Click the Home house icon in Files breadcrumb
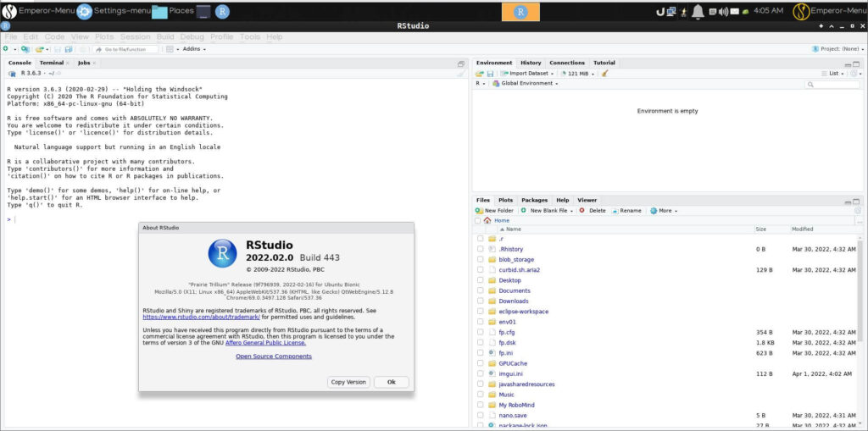 pos(487,220)
